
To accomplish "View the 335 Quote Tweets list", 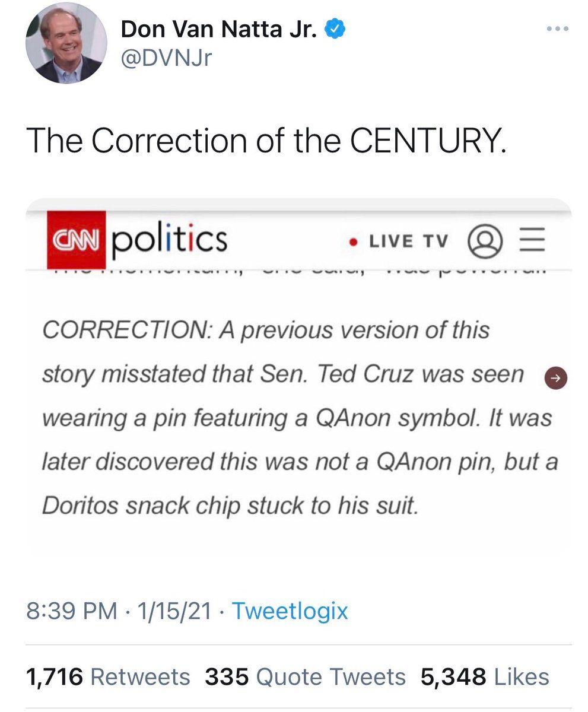I will (x=305, y=676).
